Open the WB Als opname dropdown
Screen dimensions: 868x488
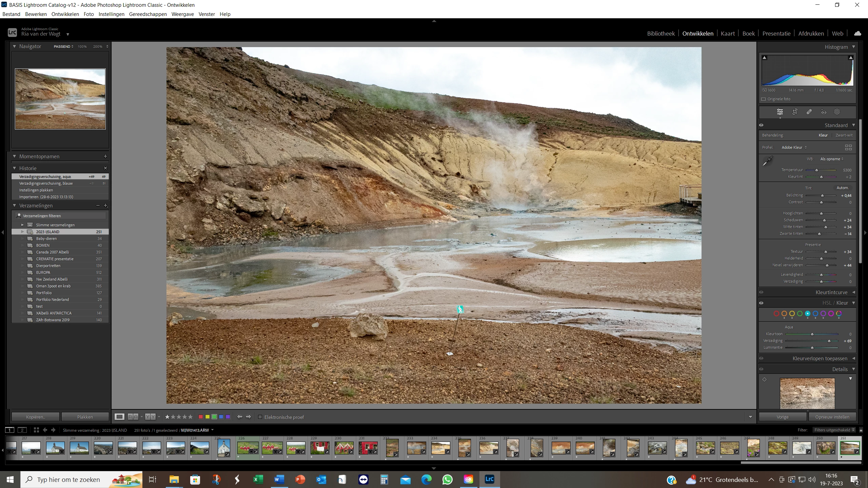pos(831,159)
